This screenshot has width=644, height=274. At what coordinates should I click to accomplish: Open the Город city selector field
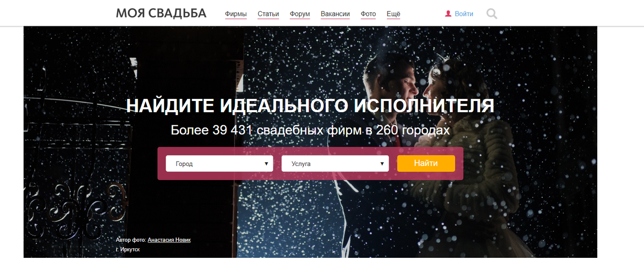(219, 164)
